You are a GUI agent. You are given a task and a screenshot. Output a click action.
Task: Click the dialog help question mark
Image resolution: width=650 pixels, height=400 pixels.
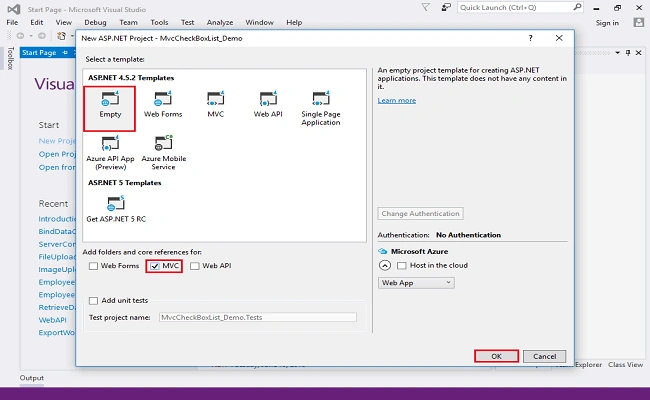tap(531, 38)
